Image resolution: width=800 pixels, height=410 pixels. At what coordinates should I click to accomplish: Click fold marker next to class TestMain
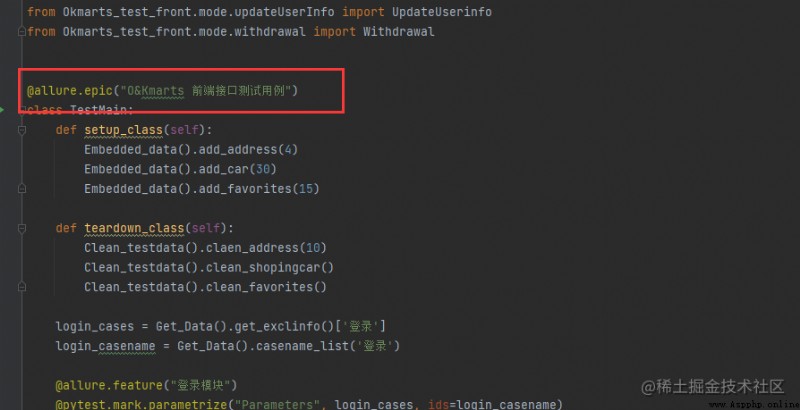[x=22, y=110]
